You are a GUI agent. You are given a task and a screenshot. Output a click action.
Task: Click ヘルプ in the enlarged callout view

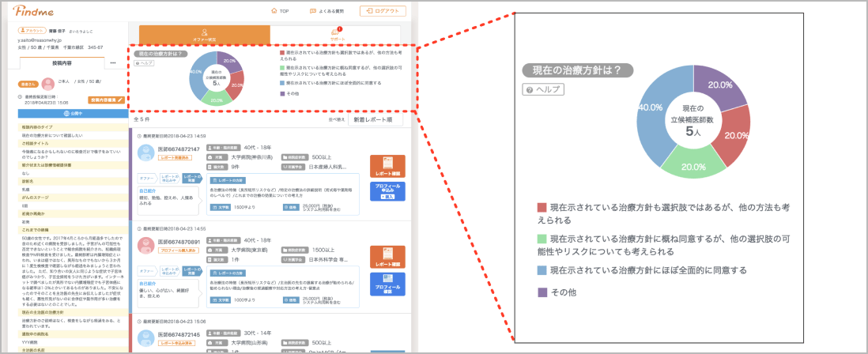coord(543,89)
